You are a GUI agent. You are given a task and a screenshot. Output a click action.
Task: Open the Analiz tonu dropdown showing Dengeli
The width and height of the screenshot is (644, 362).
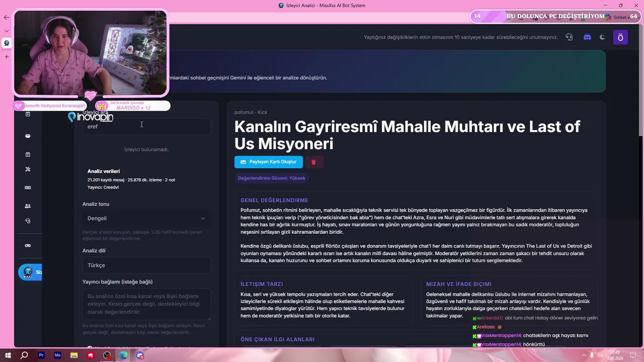click(x=146, y=218)
